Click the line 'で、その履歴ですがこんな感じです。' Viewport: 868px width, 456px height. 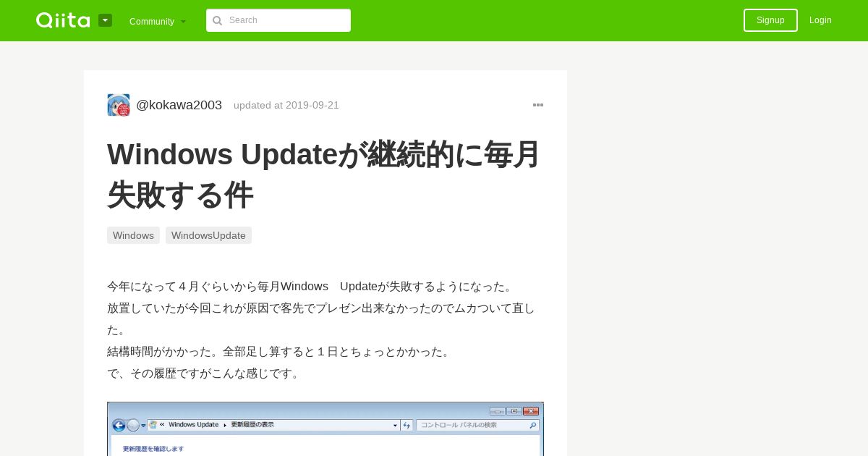click(205, 373)
